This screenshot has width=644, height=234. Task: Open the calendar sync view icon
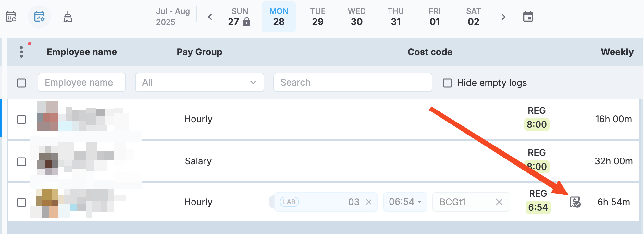(x=11, y=17)
